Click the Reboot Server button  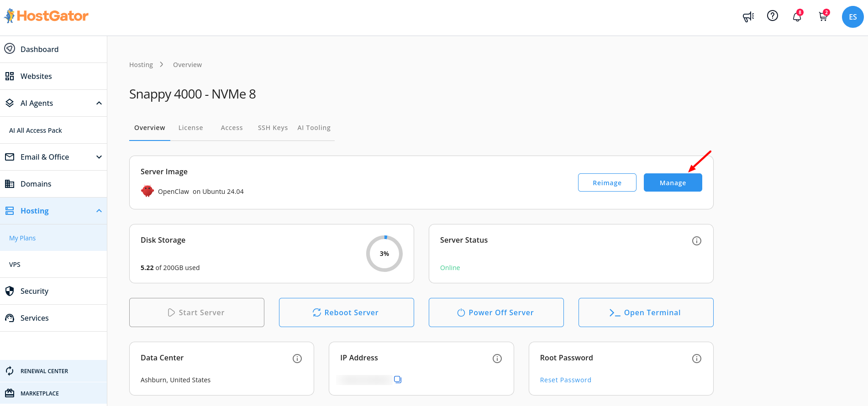347,312
